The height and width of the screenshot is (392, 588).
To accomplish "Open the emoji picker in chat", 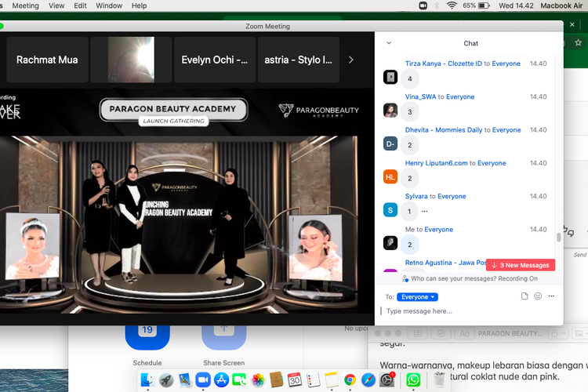I will [x=538, y=296].
